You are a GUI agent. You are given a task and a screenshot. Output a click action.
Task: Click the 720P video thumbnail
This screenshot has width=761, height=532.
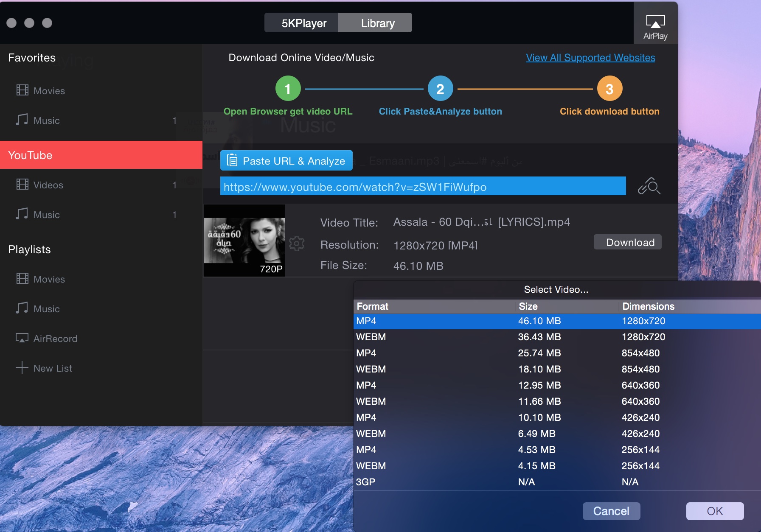tap(244, 241)
